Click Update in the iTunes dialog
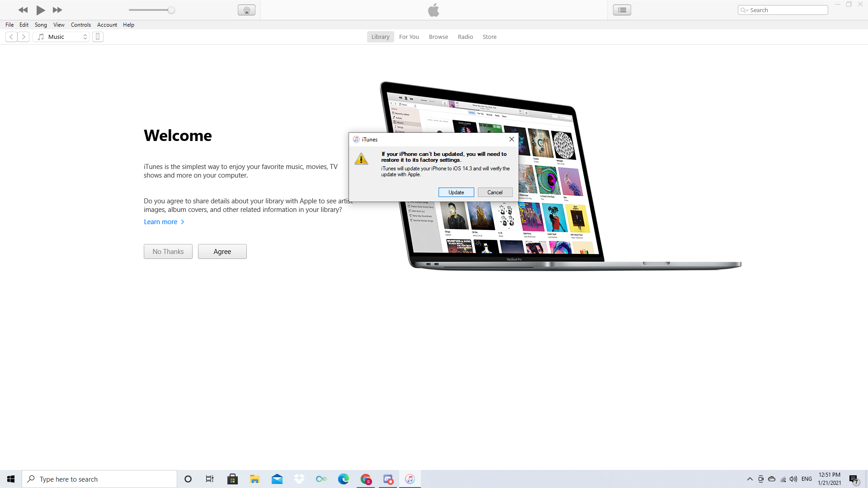Screen dimensions: 868x488 click(456, 192)
